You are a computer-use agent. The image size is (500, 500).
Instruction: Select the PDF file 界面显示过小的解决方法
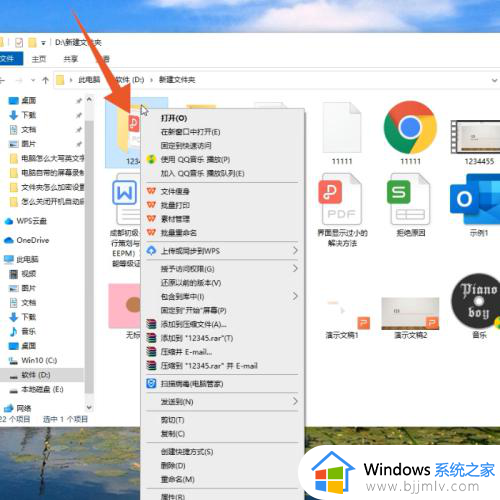(x=342, y=210)
